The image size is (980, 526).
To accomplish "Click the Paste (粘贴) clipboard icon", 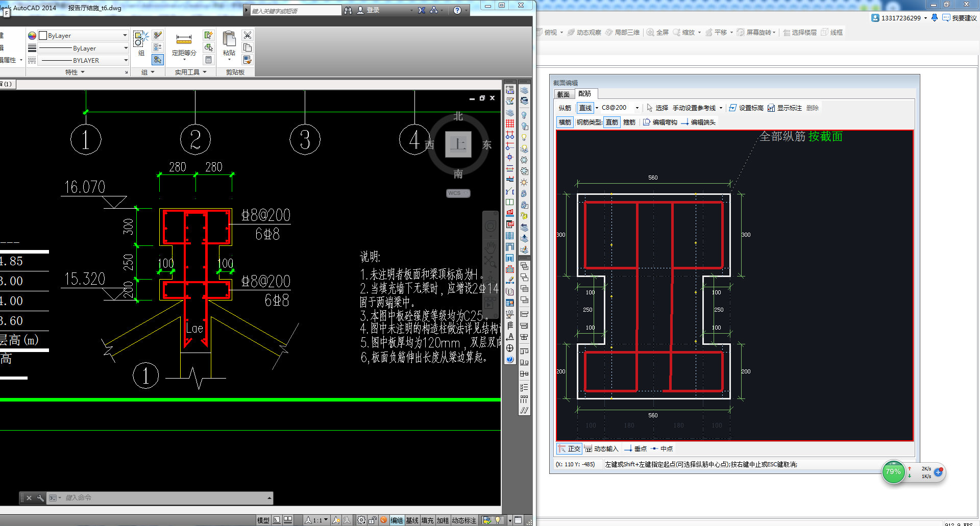I will pyautogui.click(x=229, y=38).
